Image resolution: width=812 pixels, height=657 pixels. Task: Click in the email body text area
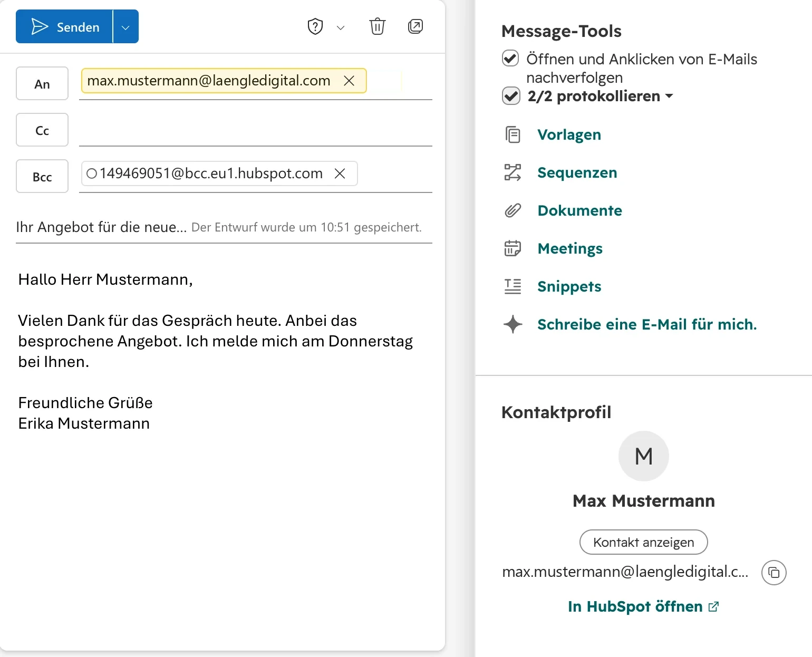(224, 448)
